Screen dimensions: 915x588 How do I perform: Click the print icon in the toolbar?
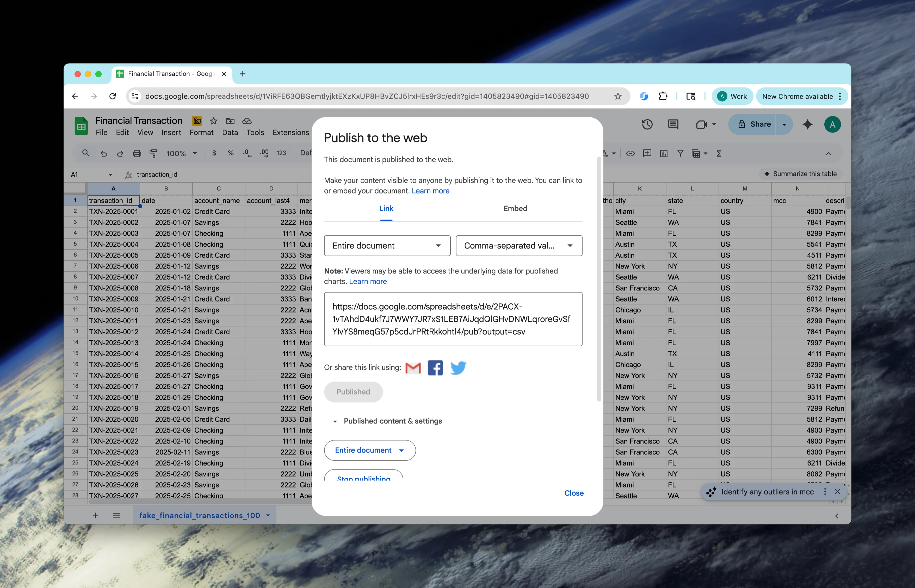pyautogui.click(x=137, y=153)
